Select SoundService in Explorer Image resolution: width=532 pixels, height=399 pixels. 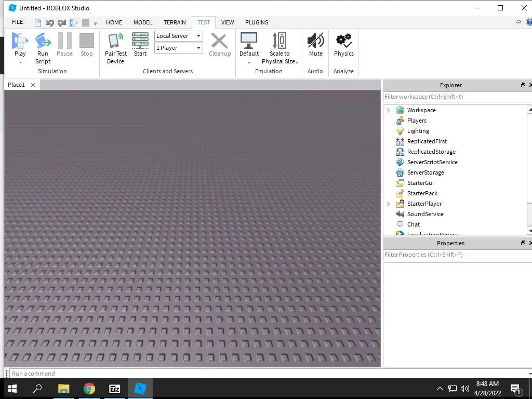coord(425,214)
